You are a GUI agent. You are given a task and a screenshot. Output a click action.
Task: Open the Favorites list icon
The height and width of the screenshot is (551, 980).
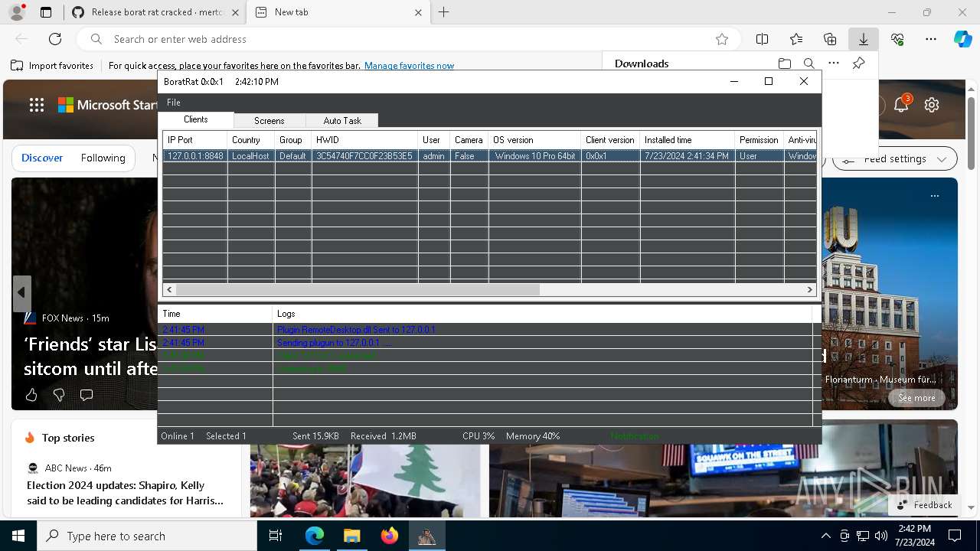click(x=796, y=39)
